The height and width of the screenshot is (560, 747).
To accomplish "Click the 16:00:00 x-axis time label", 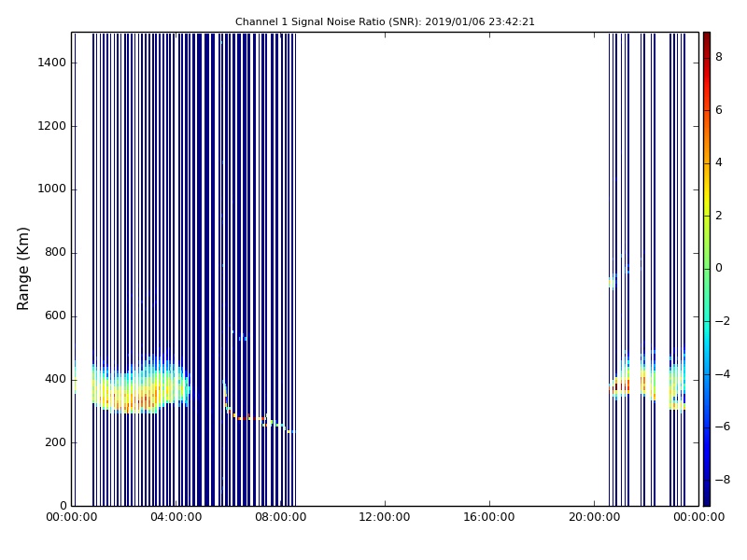I will point(489,517).
